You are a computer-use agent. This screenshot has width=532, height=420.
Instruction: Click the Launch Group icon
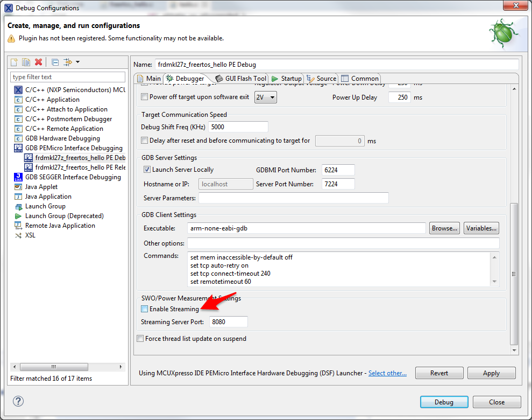click(18, 206)
